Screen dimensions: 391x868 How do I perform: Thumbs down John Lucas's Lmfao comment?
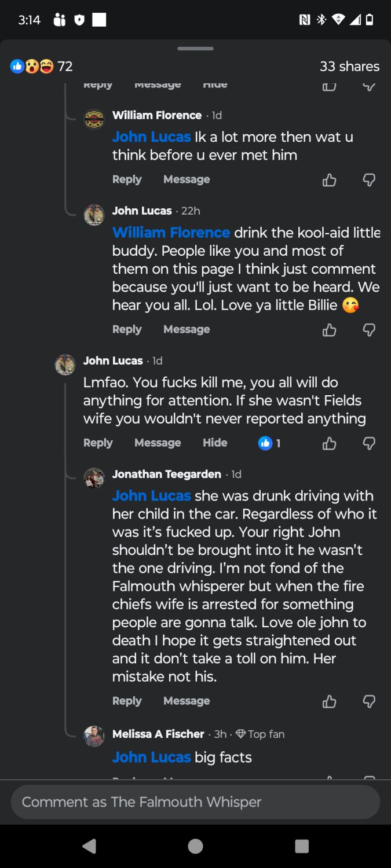[x=369, y=443]
